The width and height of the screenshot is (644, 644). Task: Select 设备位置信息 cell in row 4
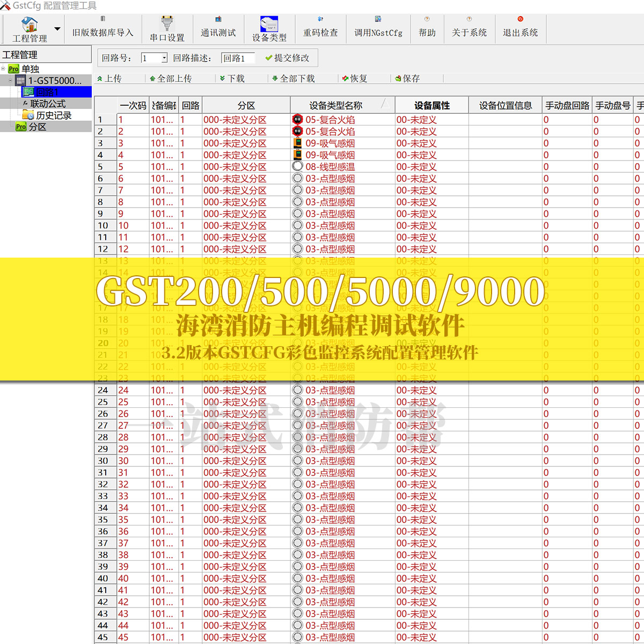[506, 155]
